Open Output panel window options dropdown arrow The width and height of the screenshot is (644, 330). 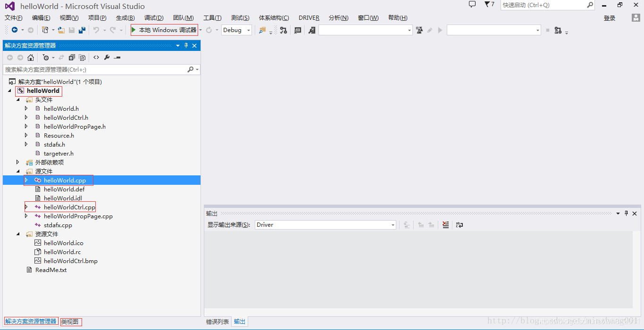(618, 213)
